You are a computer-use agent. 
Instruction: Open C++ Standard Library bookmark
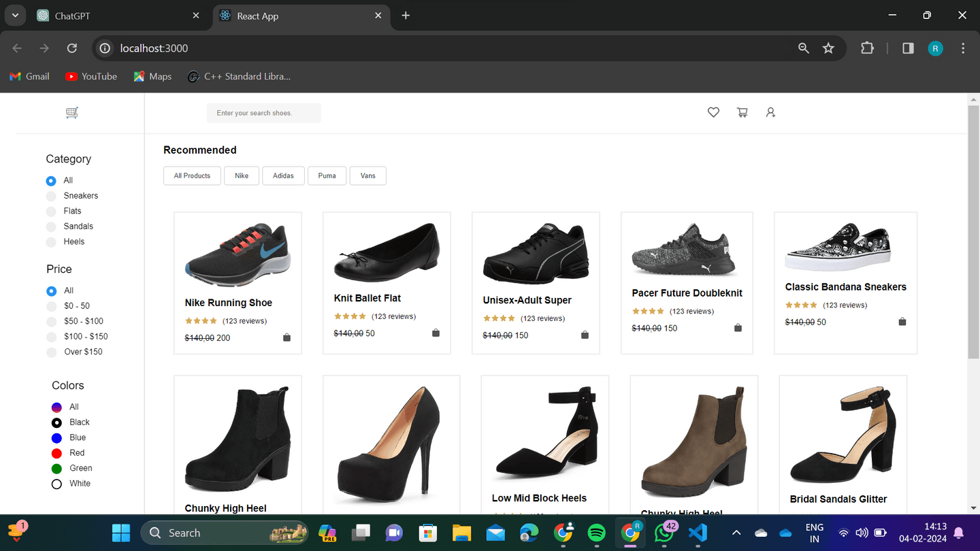[239, 76]
